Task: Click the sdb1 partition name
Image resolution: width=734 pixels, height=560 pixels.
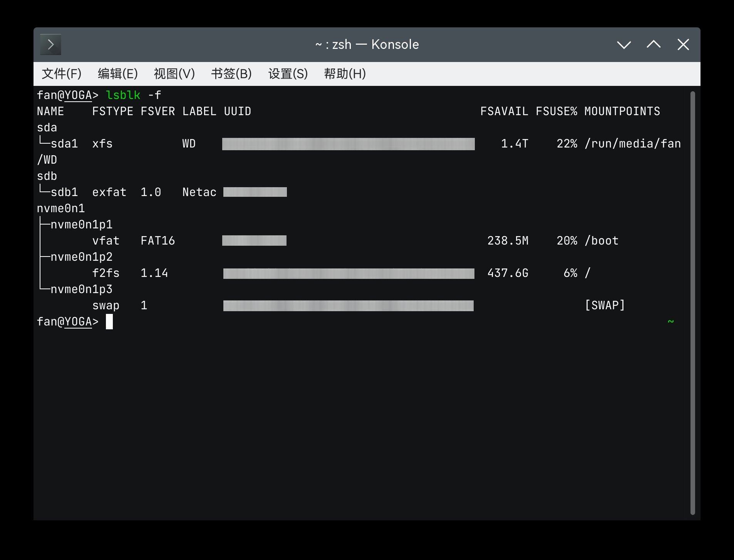Action: tap(64, 192)
